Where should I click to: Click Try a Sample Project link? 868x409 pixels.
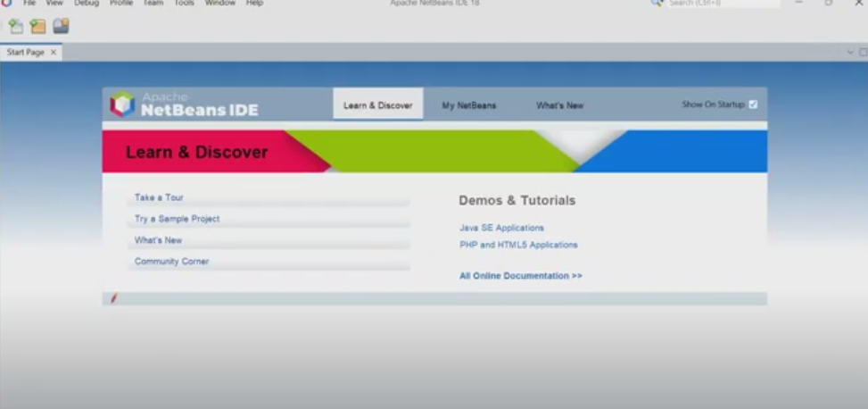178,219
